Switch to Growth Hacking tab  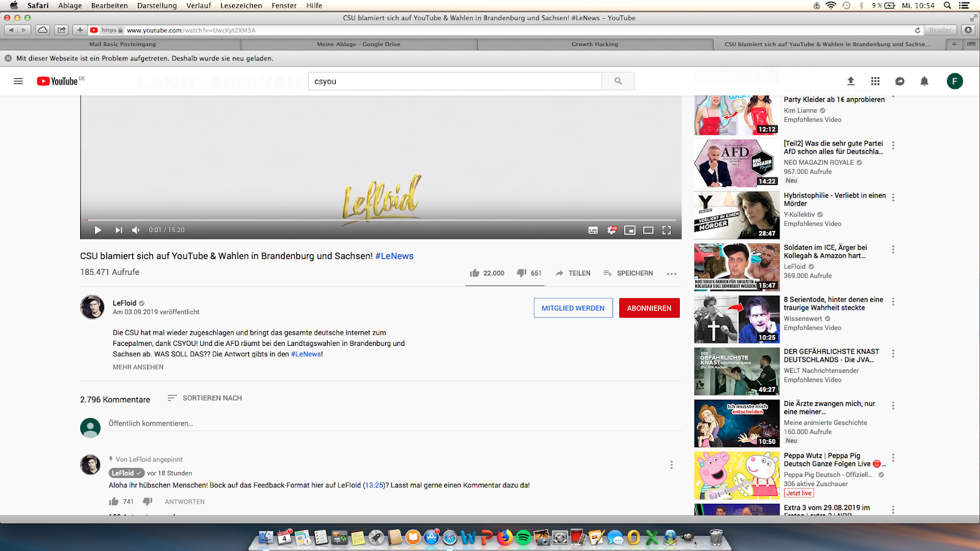pos(595,44)
